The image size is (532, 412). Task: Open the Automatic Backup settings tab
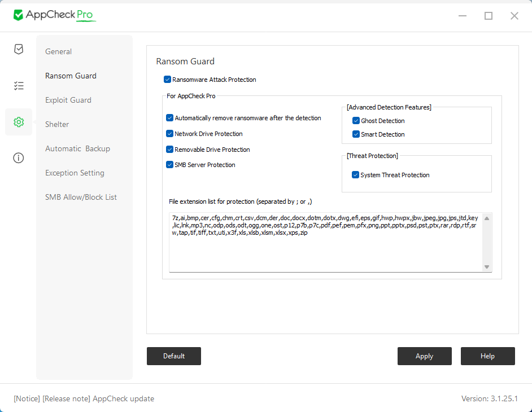tap(77, 148)
